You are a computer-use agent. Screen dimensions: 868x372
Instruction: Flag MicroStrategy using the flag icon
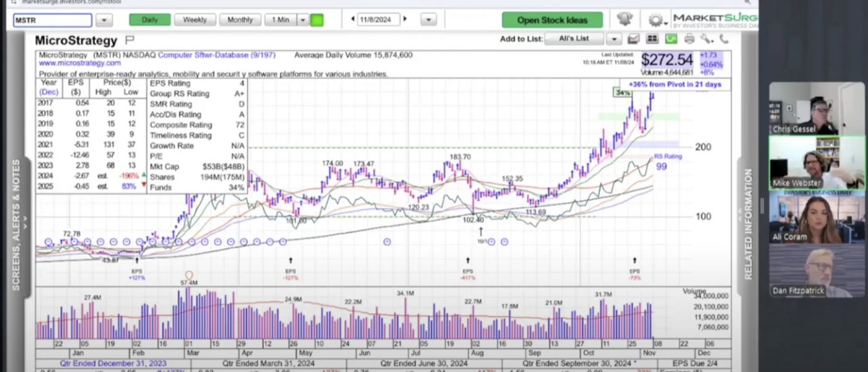coord(130,40)
